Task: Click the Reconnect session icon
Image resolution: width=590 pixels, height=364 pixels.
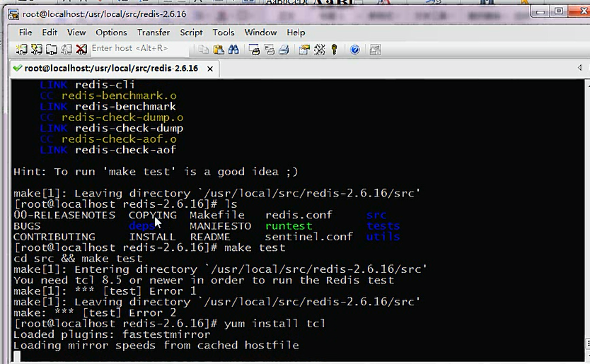Action: point(66,49)
